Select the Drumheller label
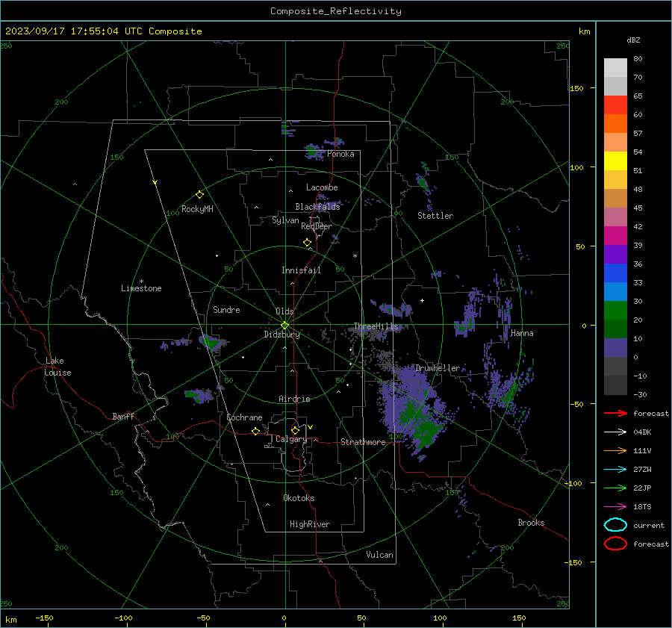672x628 pixels. [438, 368]
